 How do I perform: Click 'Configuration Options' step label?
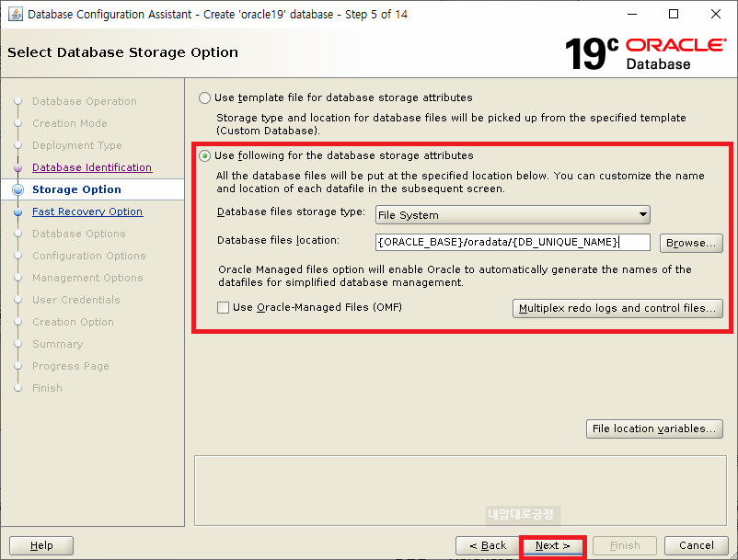89,256
